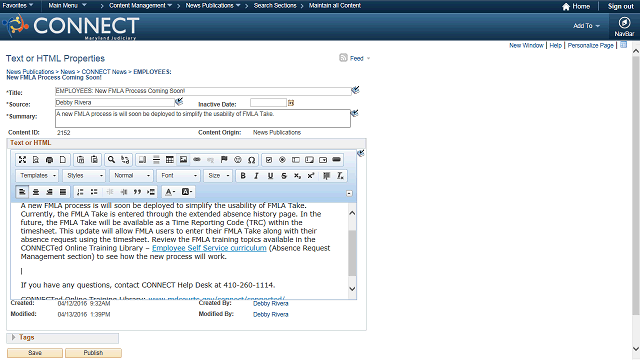Open the Insert Image tool
The width and height of the screenshot is (640, 360).
[183, 160]
